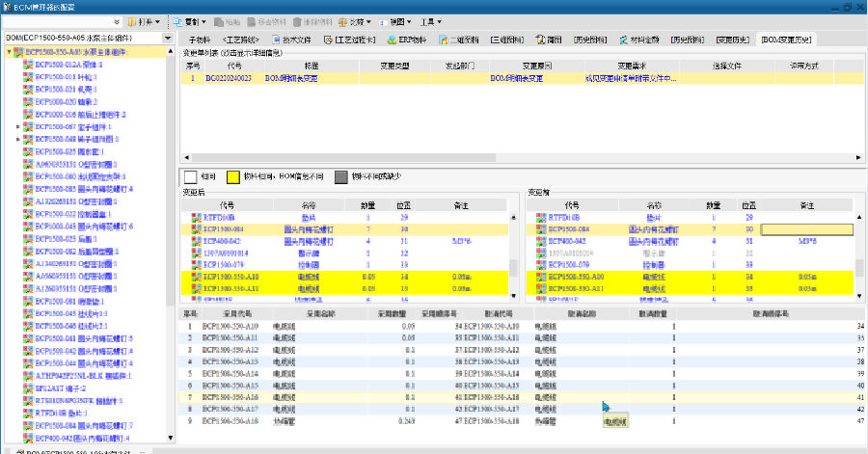Click RTFD10B part icon in 变更前 table

pyautogui.click(x=540, y=218)
